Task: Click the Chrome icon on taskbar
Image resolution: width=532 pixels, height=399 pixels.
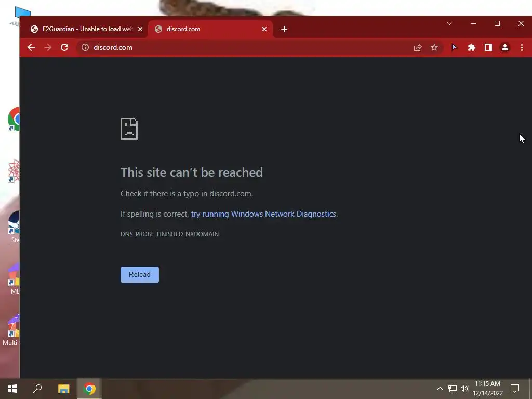Action: pos(89,389)
